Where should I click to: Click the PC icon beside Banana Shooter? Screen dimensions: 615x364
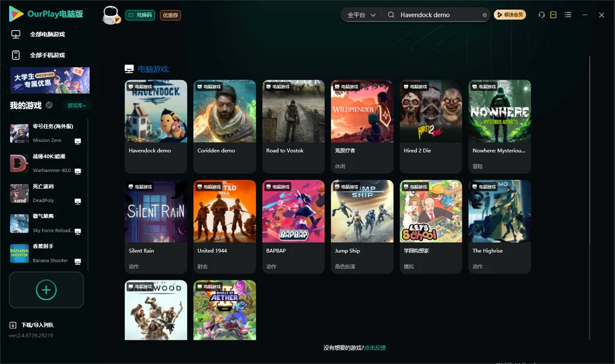77,261
